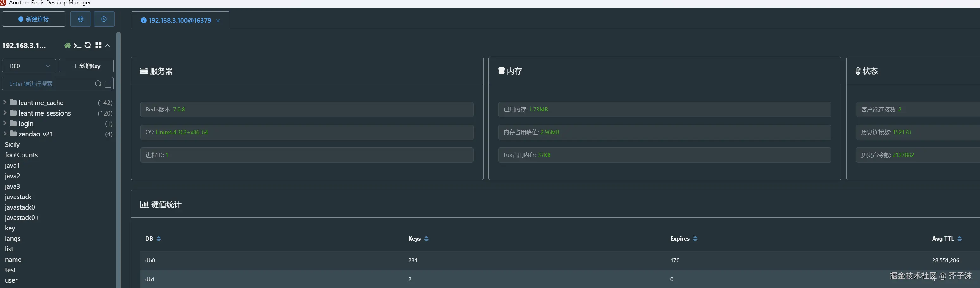Screen dimensions: 980x288
Task: Open the DB0 database dropdown
Action: coord(29,66)
